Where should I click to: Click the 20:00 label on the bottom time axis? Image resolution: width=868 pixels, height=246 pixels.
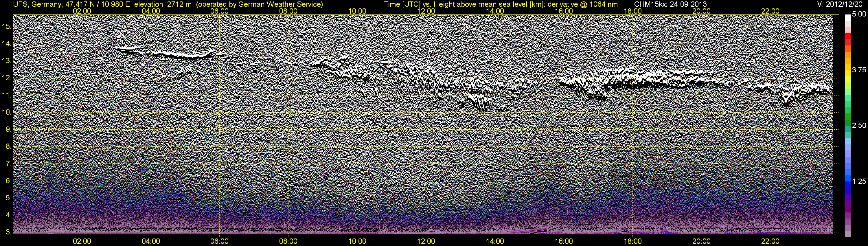702,241
